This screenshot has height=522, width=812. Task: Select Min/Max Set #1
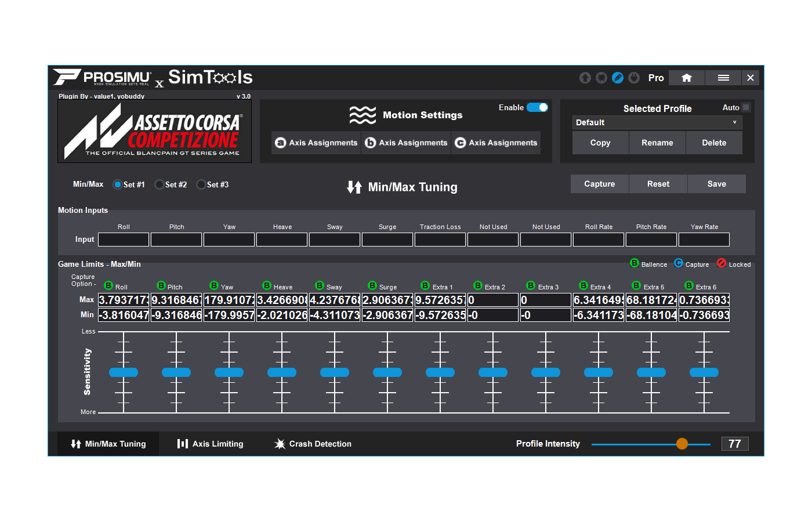(118, 184)
